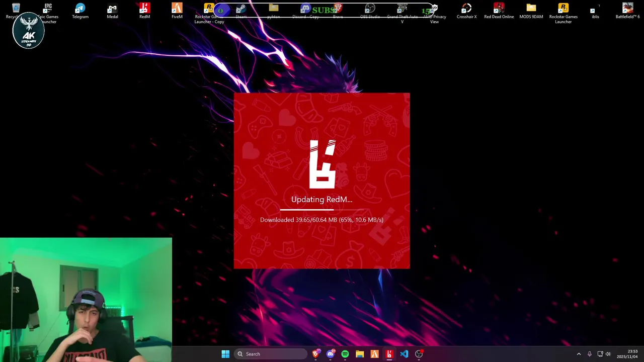Select Rockstar Games Launcher - Copy shortcut

[209, 13]
